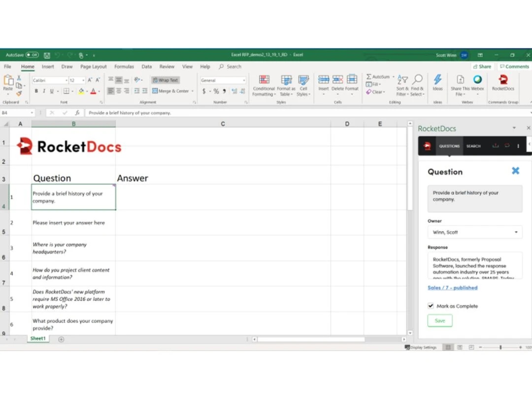Click the Save icon in title bar
Viewport: 532px width, 399px height.
pos(47,55)
